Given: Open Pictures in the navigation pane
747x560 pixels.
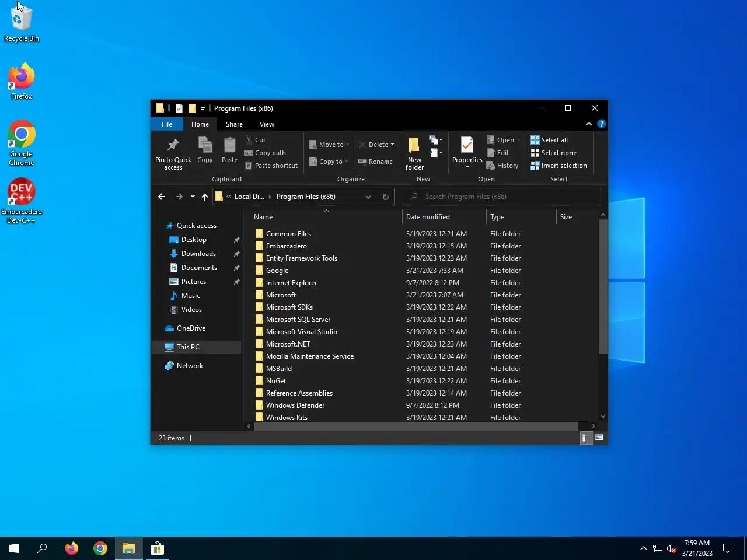Looking at the screenshot, I should pyautogui.click(x=194, y=282).
